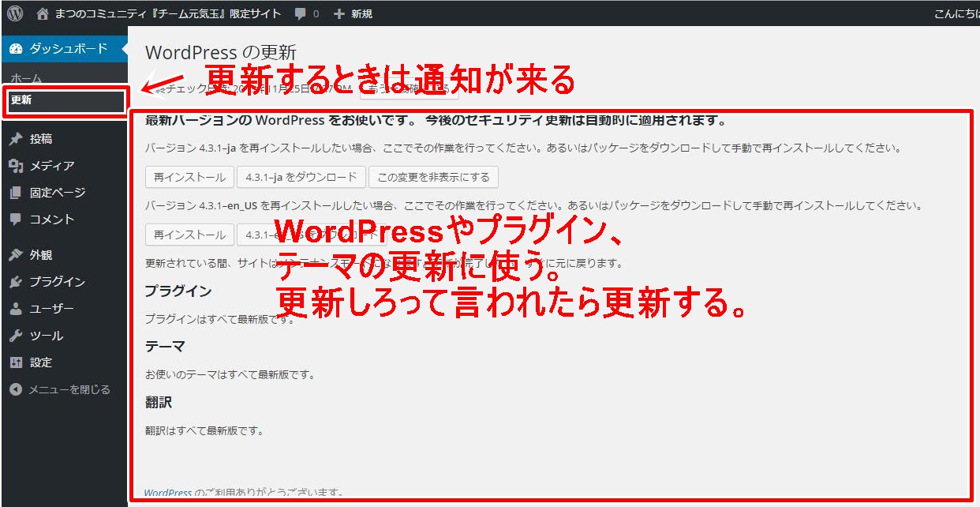Click the ツール wrench icon
The width and height of the screenshot is (980, 507).
pyautogui.click(x=16, y=336)
